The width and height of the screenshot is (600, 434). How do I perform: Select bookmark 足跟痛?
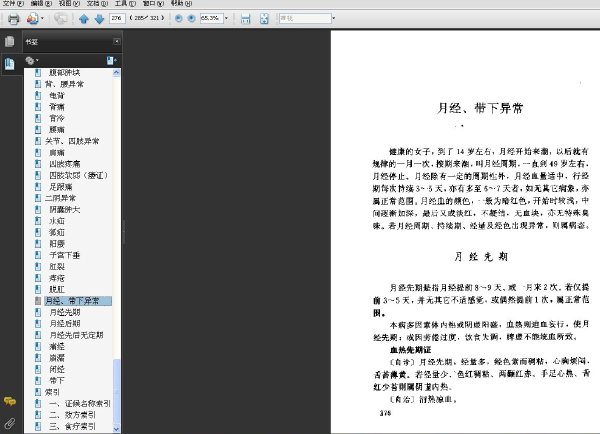pos(61,187)
